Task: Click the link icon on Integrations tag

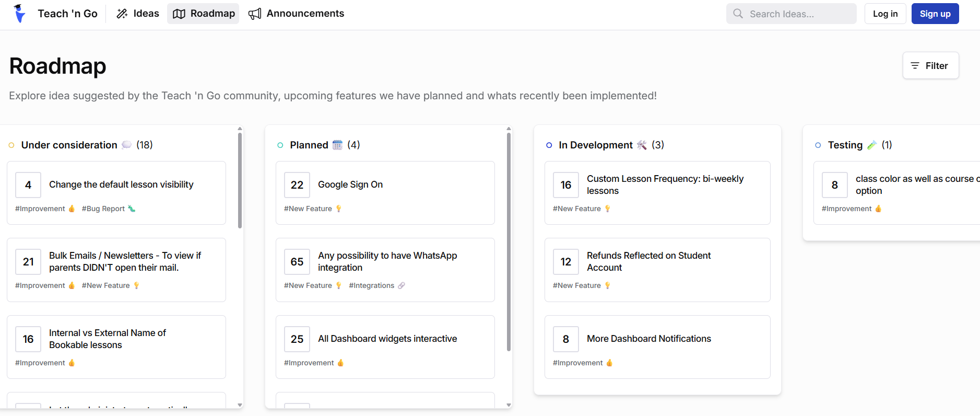Action: tap(401, 285)
